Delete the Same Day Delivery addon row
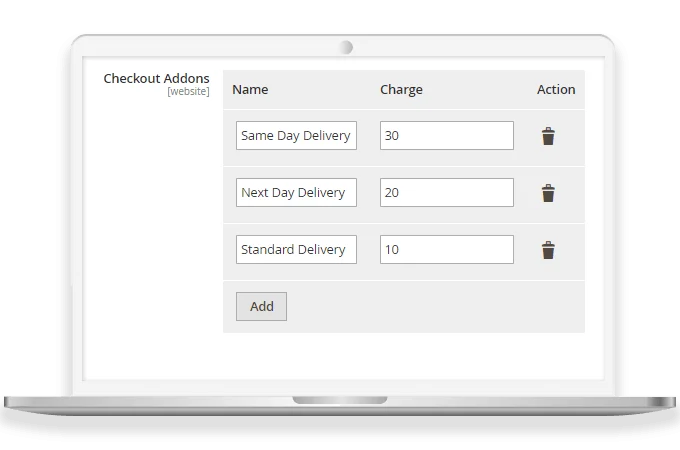Viewport: 680px width, 450px height. click(548, 136)
